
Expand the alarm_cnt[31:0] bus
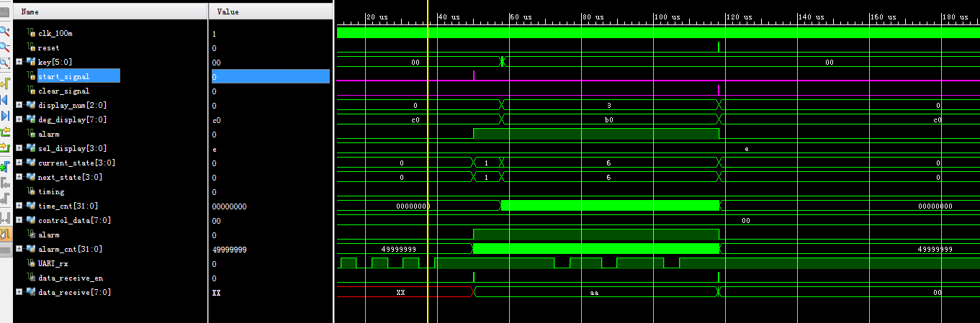[19, 249]
